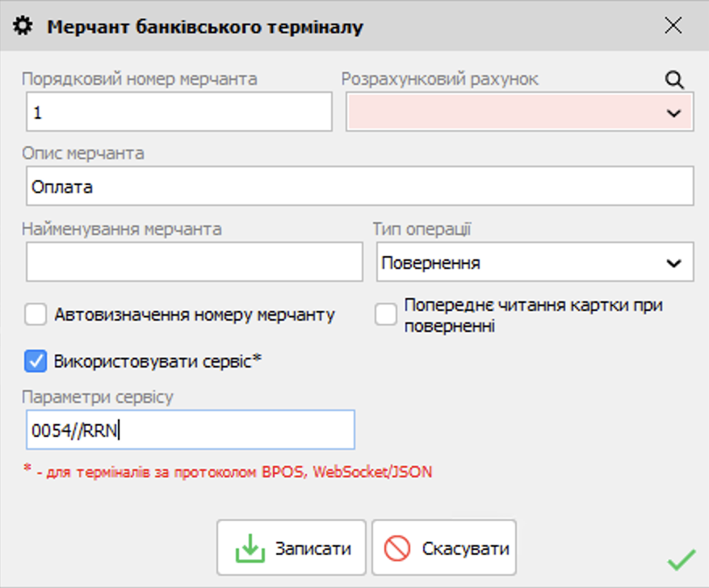Click the magnifier search icon for account
Screen dimensions: 709x588
(674, 79)
